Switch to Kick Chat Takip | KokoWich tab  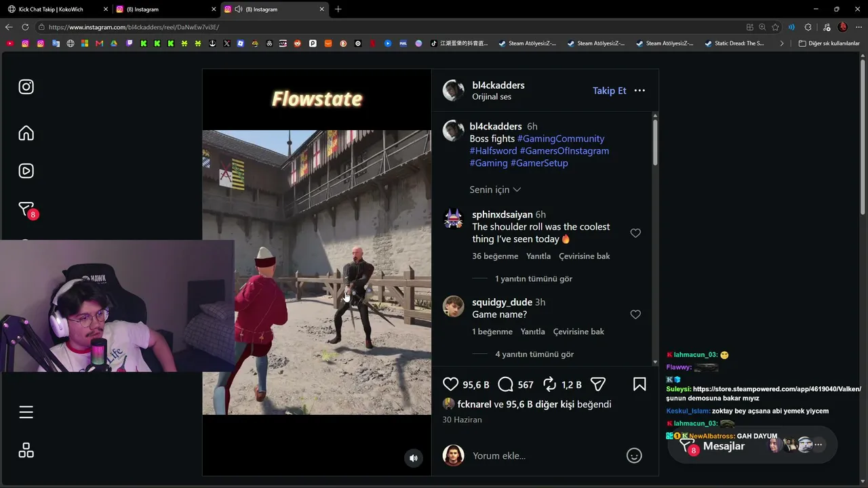[58, 9]
